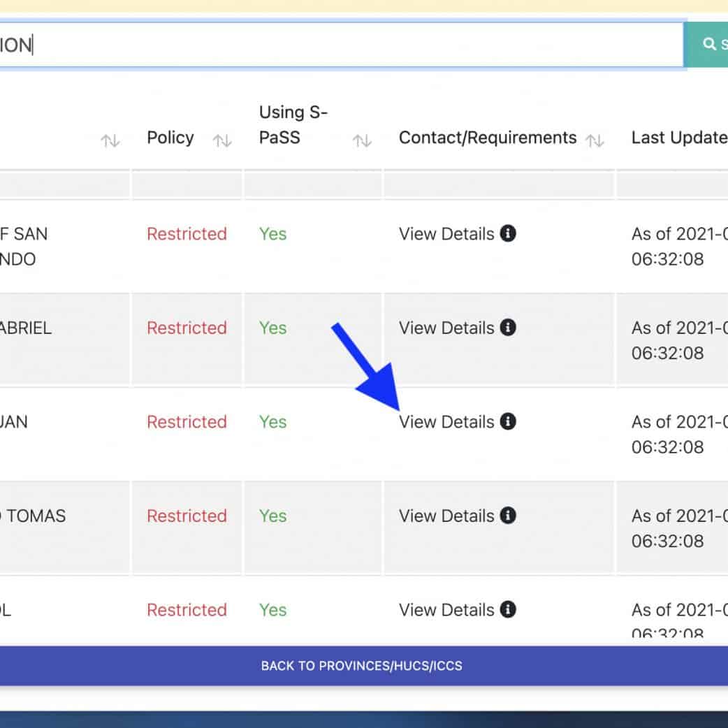Click the sort arrows of the leftmost column

pos(110,140)
